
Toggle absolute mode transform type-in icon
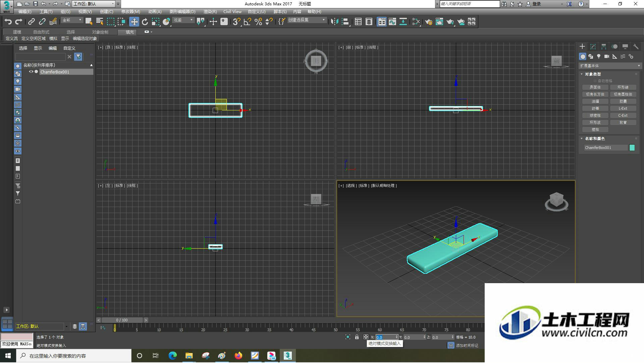tap(366, 337)
